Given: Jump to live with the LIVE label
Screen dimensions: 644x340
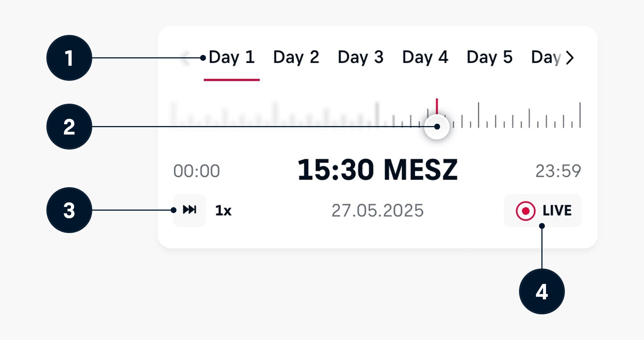Looking at the screenshot, I should click(557, 211).
